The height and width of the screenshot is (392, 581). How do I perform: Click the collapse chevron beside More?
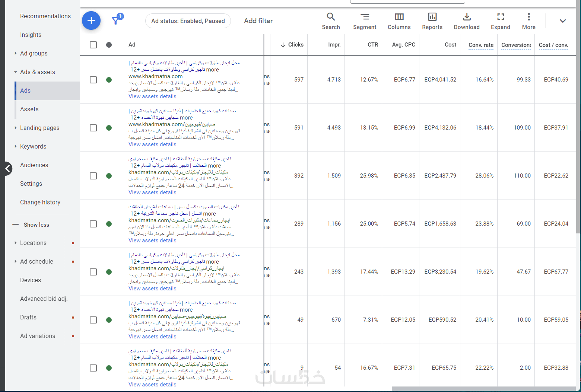562,21
